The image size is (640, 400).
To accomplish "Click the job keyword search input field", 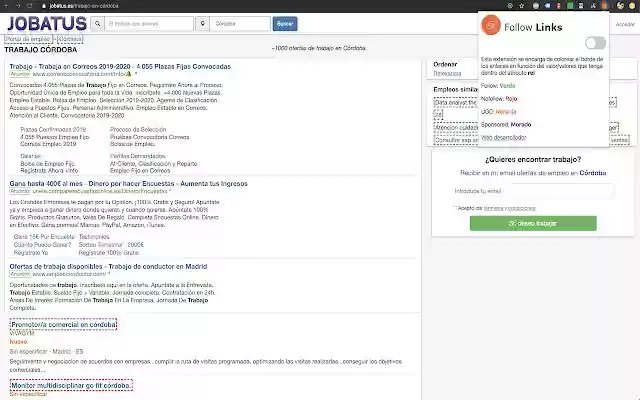I will pyautogui.click(x=149, y=24).
